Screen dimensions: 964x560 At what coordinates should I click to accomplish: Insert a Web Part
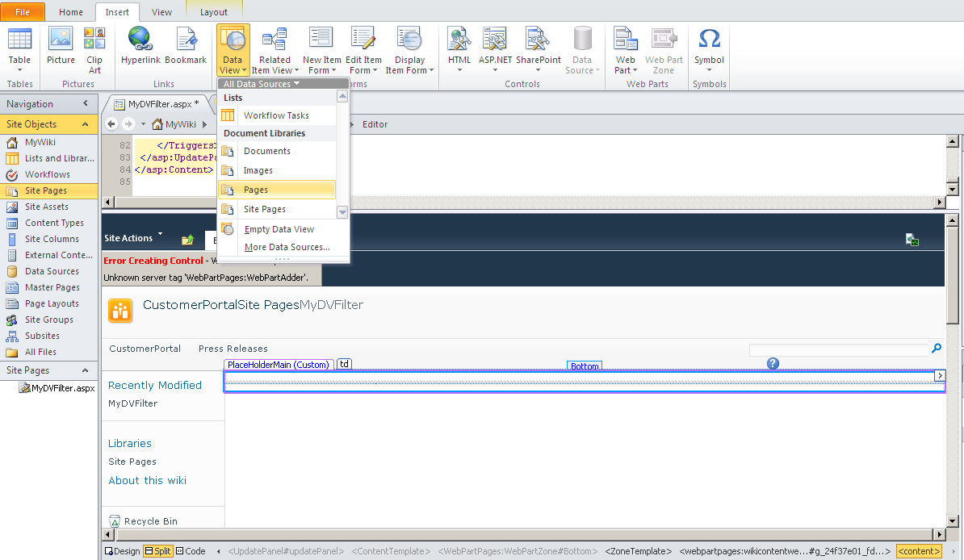tap(625, 50)
